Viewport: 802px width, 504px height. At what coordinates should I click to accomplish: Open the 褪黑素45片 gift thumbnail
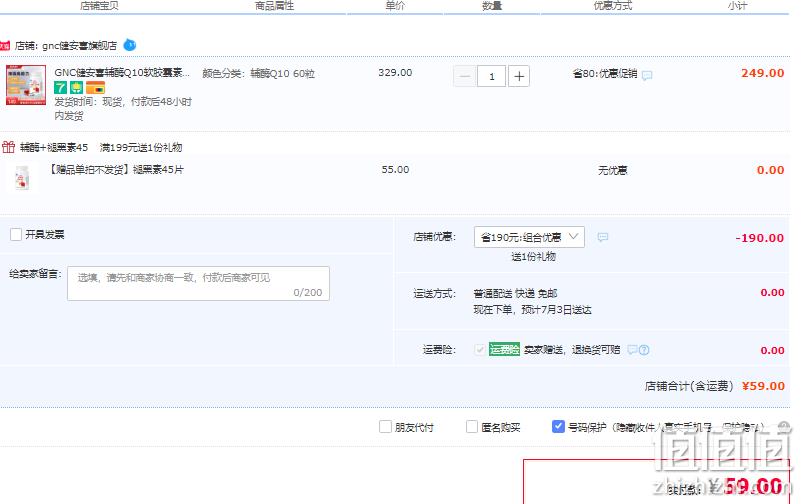point(22,178)
